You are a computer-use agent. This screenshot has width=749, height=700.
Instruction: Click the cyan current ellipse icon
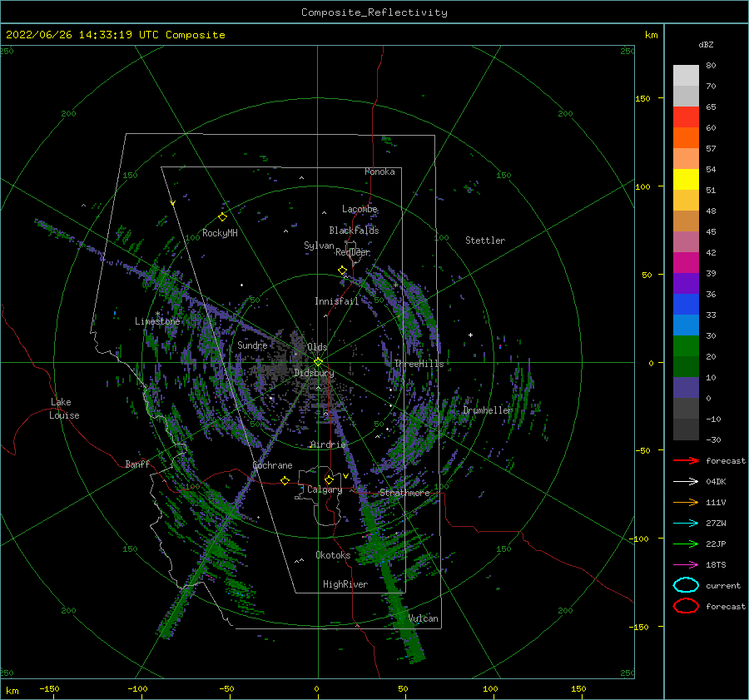click(686, 585)
